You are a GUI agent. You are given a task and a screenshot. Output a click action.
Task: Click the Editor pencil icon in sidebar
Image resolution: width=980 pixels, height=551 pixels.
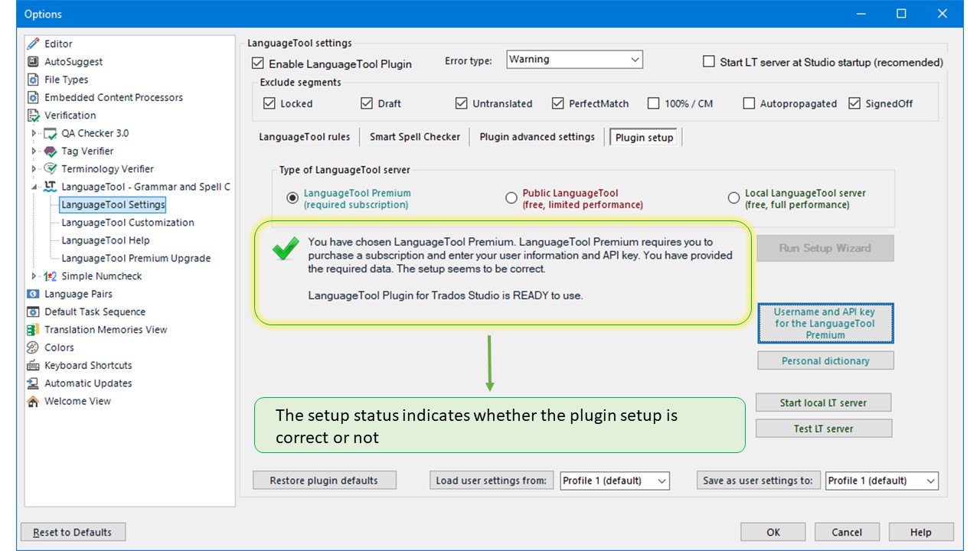point(33,44)
